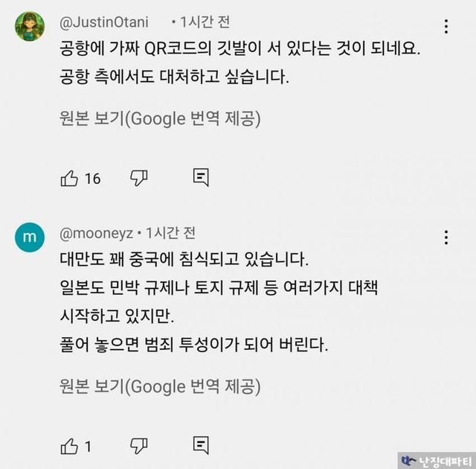476x469 pixels.
Task: Select the fake QR code comment text
Action: 239,62
